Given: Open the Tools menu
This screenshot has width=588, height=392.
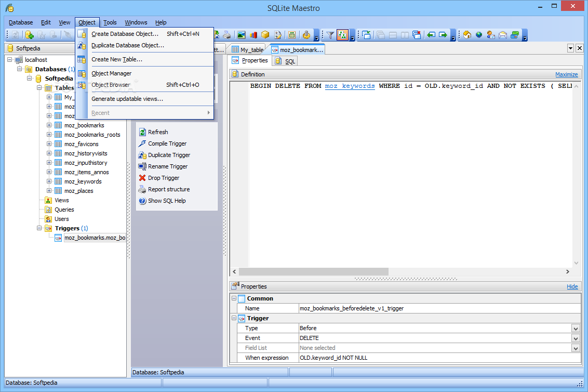Looking at the screenshot, I should tap(110, 22).
